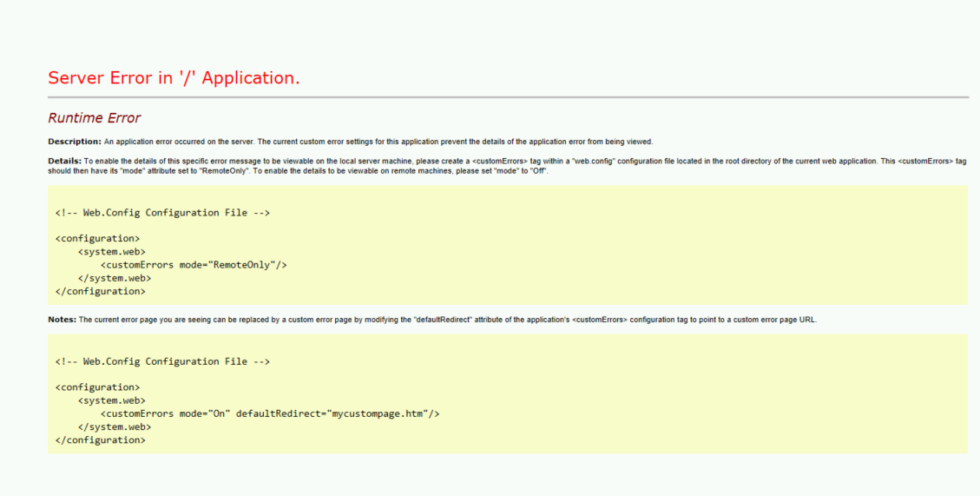Click the 'Runtime Error' subheading
Screen dimensions: 980x496
(x=95, y=118)
